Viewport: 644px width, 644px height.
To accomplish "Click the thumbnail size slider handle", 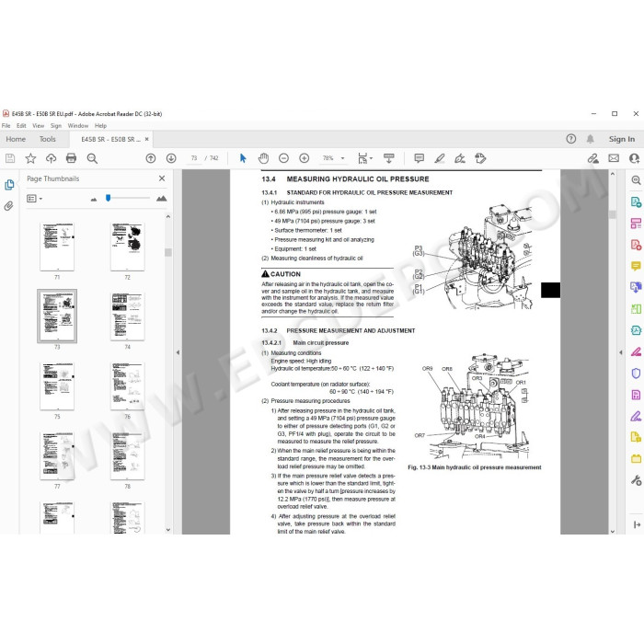I will point(108,198).
